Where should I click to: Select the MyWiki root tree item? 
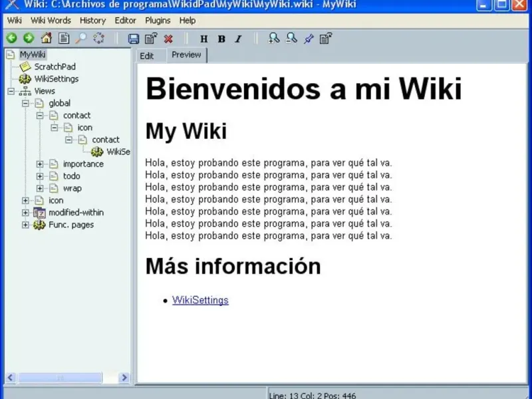(33, 55)
